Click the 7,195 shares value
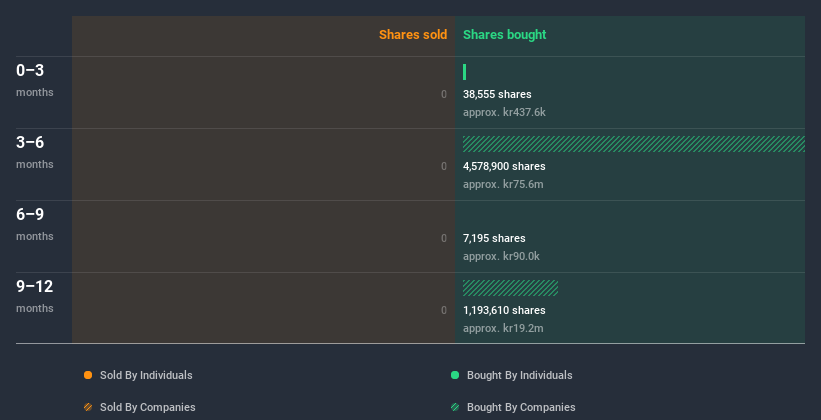 (494, 238)
